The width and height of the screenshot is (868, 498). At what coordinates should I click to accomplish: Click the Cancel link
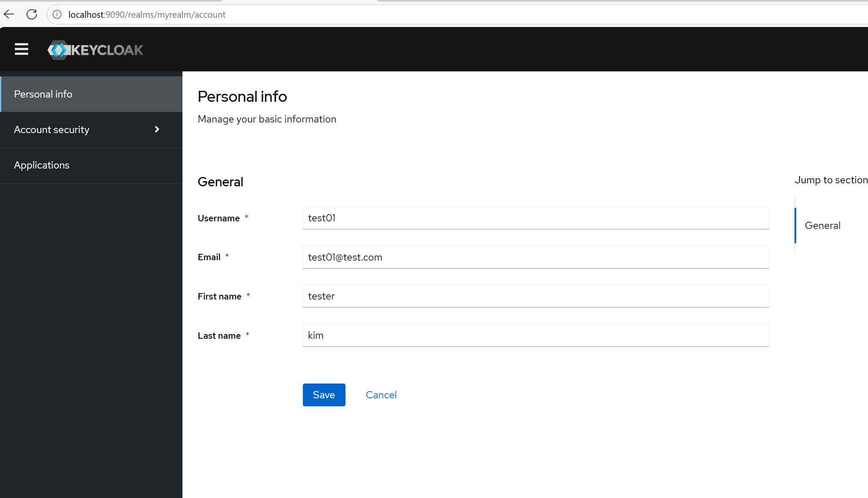(x=381, y=395)
